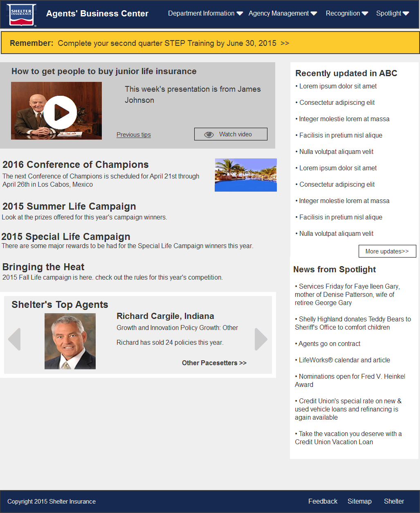Screen dimensions: 420x513
Task: Open Richard Cargile's agent photo
Action: [70, 341]
